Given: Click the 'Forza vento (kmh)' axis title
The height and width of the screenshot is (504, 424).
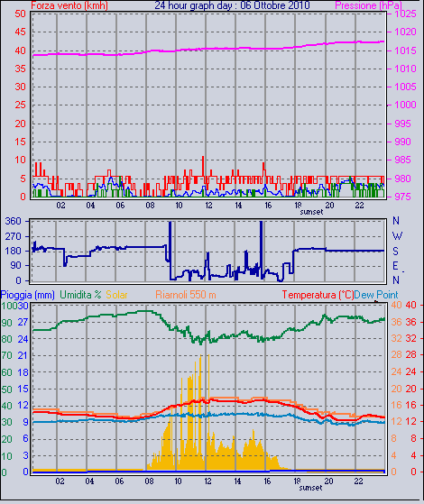Looking at the screenshot, I should point(69,5).
